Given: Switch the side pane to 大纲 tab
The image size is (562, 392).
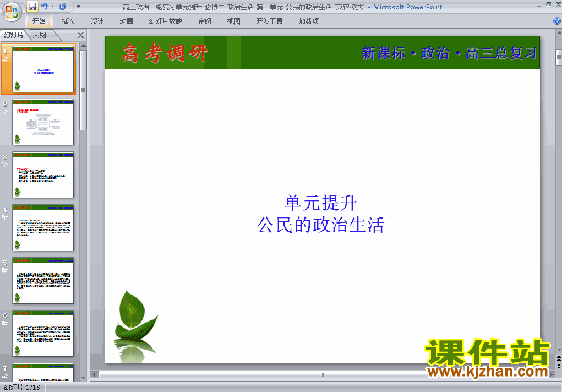Looking at the screenshot, I should [x=40, y=35].
